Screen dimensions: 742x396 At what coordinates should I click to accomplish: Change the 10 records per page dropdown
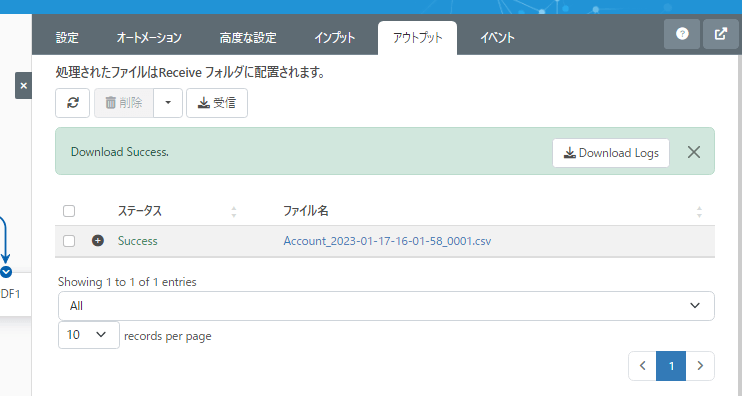[x=89, y=335]
